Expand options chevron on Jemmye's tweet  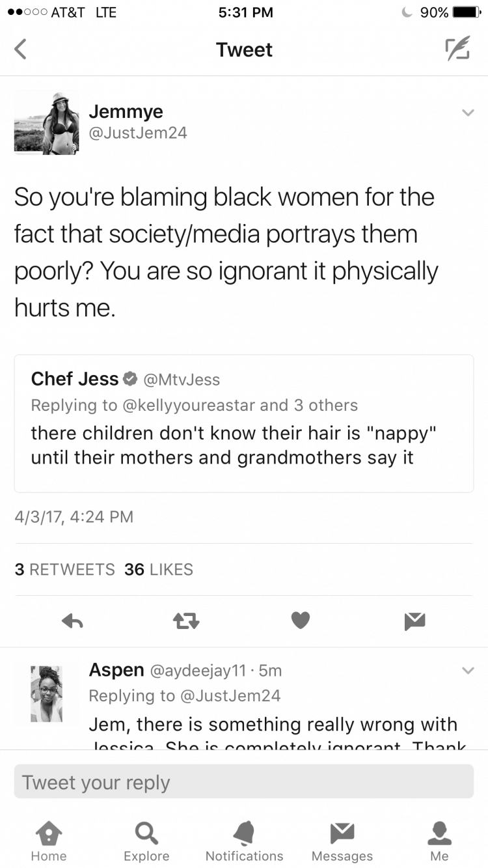click(x=467, y=113)
